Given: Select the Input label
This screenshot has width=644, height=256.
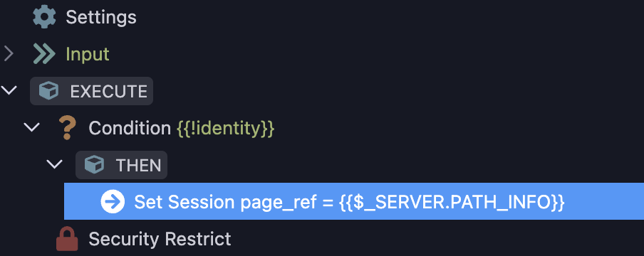Looking at the screenshot, I should pos(88,54).
